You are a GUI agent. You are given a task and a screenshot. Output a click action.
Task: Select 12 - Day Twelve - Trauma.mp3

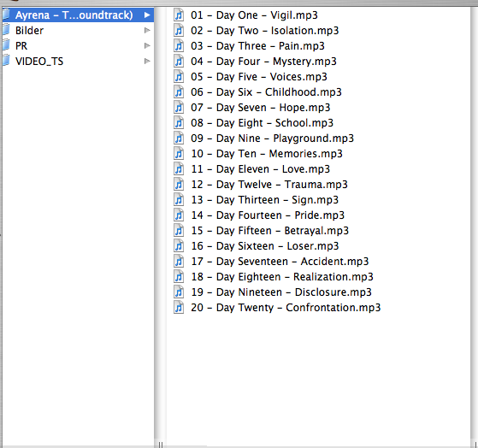click(269, 184)
